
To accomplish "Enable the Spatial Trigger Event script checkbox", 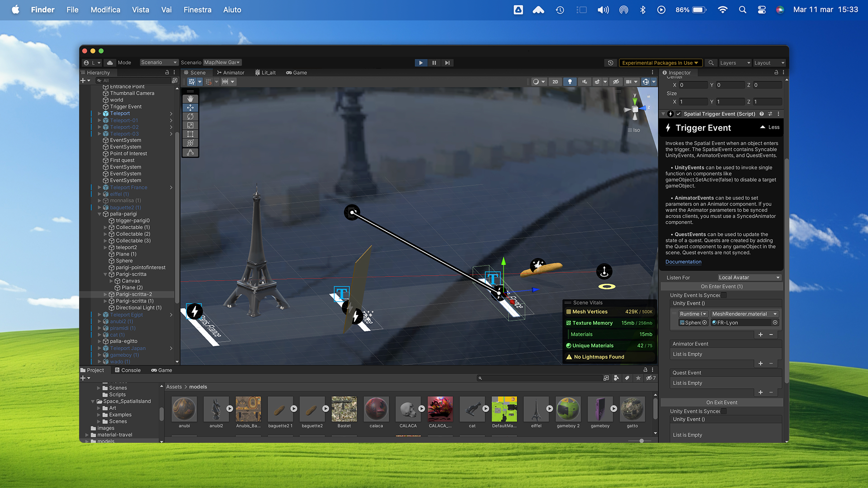I will coord(679,114).
